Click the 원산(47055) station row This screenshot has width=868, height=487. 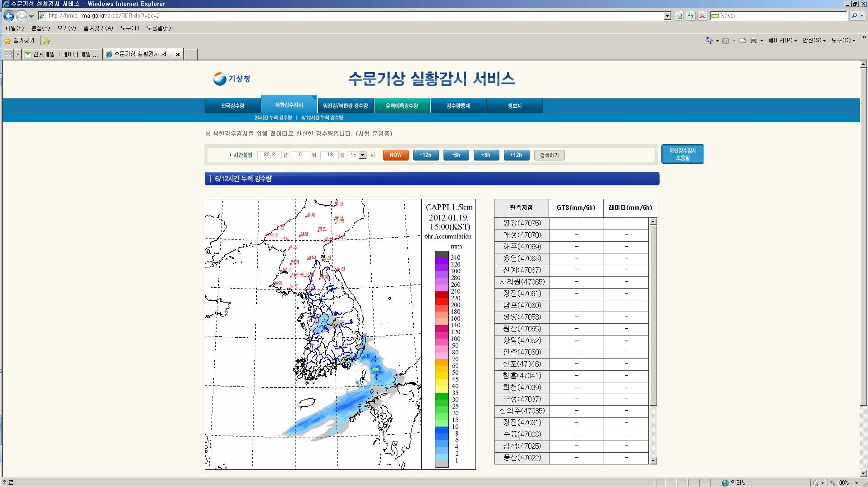coord(571,329)
